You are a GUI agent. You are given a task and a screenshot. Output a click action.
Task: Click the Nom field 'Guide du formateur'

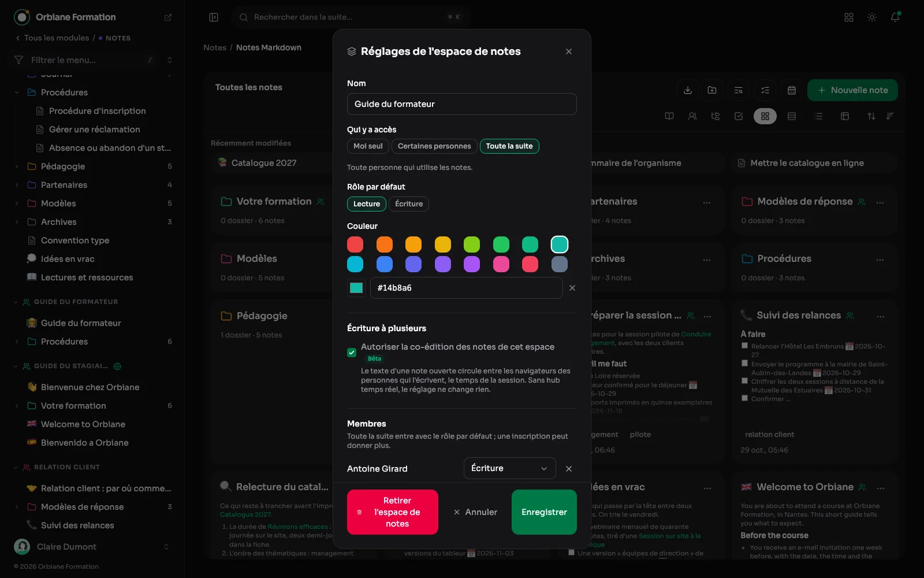click(462, 104)
